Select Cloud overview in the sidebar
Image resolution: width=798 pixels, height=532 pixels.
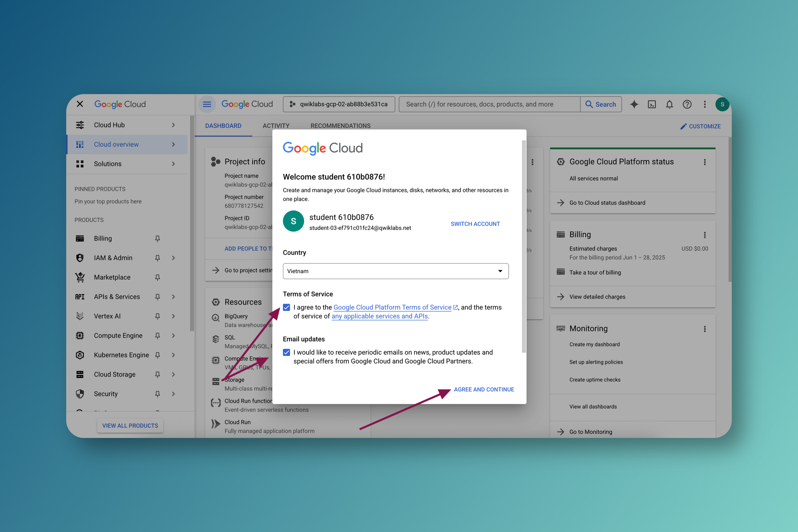coord(127,144)
